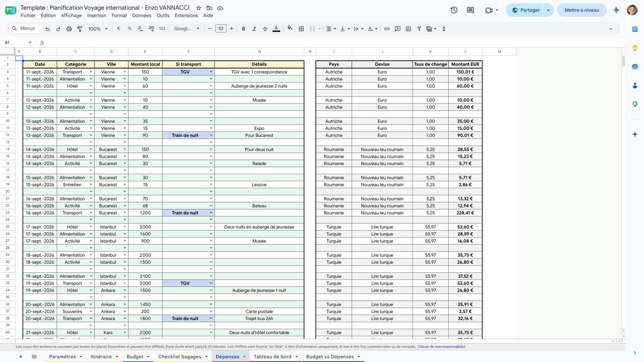Apply percent format from the toolbar
Image resolution: width=644 pixels, height=362 pixels.
click(129, 29)
